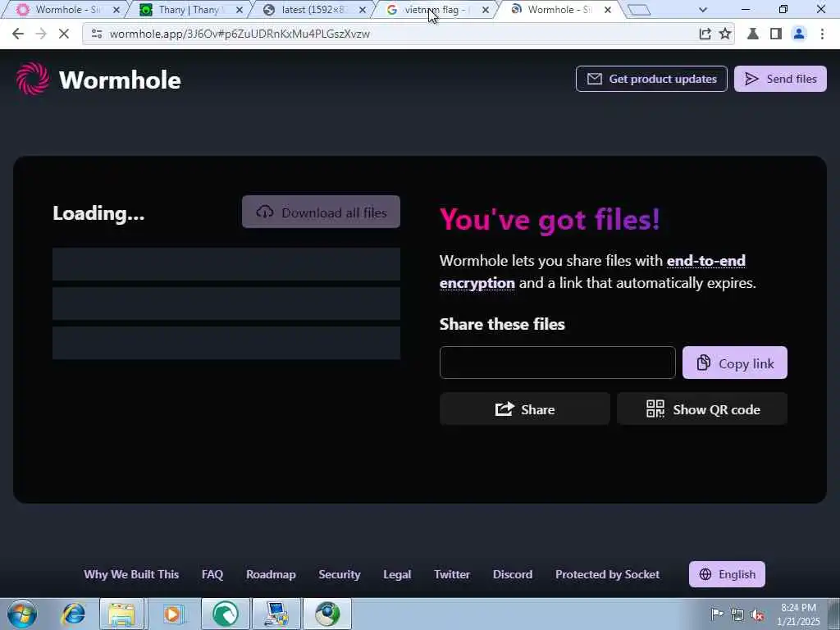Open Windows Media Player on taskbar
This screenshot has height=630, width=840.
(x=172, y=614)
